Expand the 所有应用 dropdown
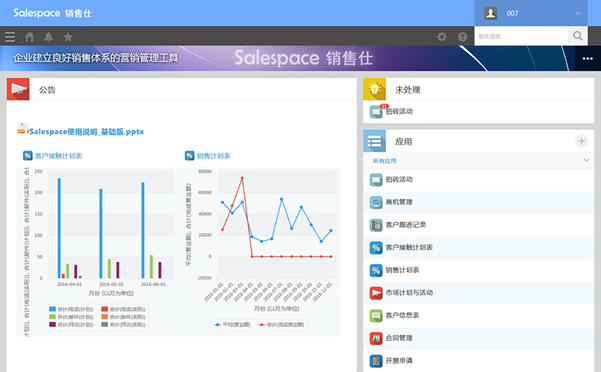Image resolution: width=601 pixels, height=372 pixels. point(478,161)
